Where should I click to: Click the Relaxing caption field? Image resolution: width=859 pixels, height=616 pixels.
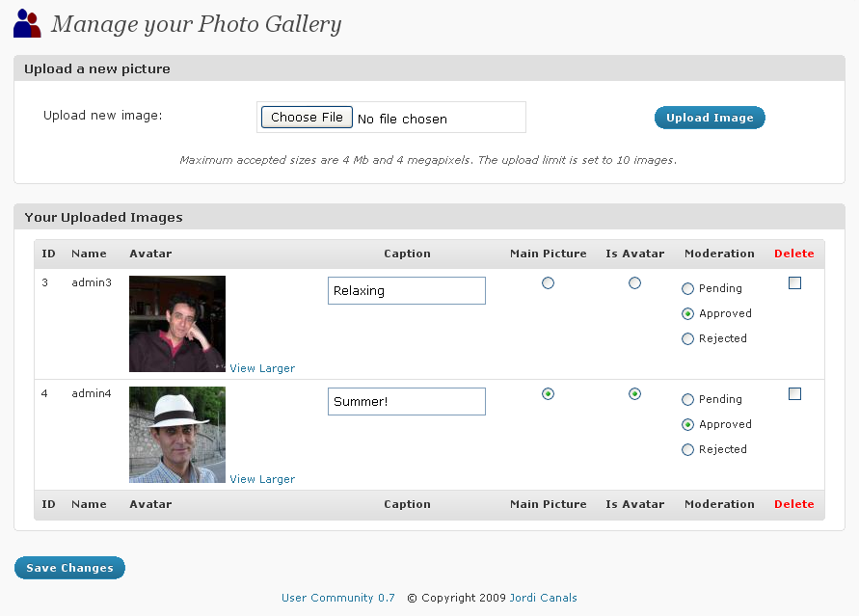(x=407, y=291)
